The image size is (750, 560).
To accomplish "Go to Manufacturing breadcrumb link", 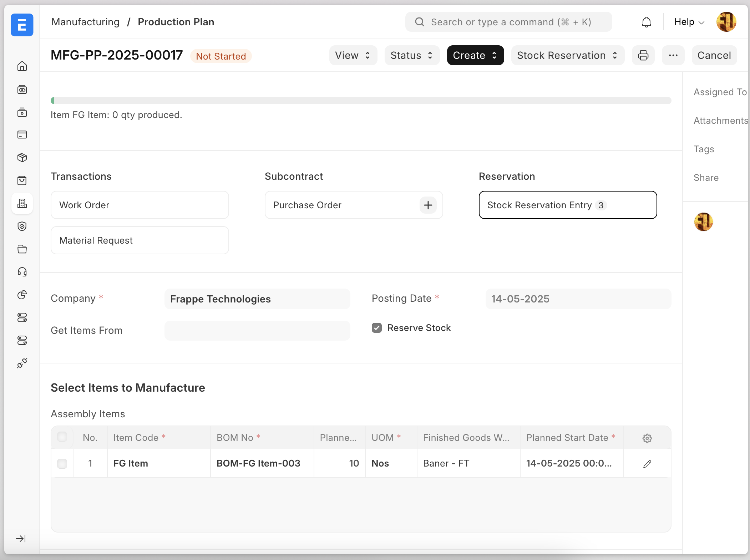I will point(85,22).
